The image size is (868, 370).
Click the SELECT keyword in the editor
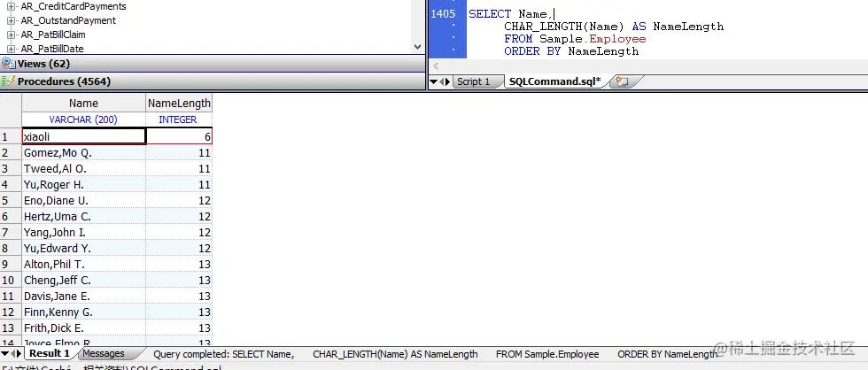point(490,14)
